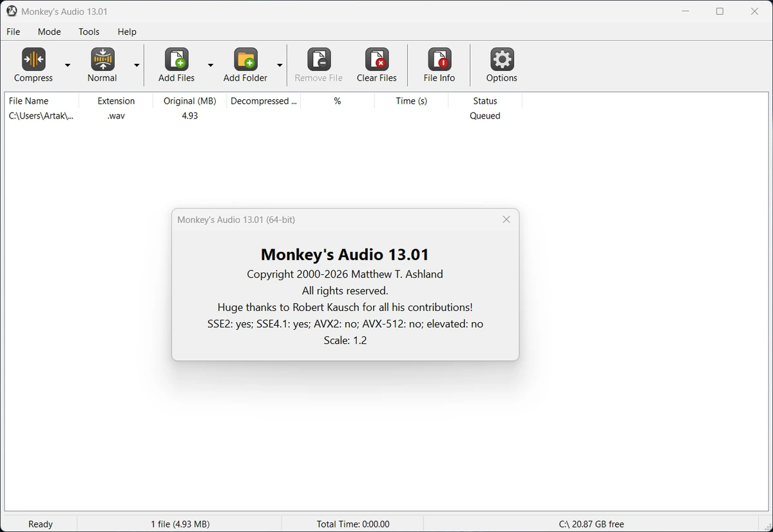Click the SSE2/AVX2 CPU features line
Screen dimensions: 773x532
tap(345, 324)
